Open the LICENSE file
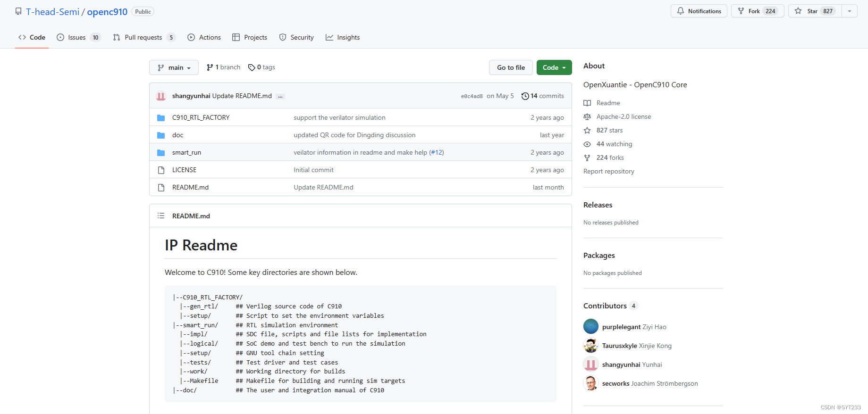The width and height of the screenshot is (868, 414). click(185, 170)
